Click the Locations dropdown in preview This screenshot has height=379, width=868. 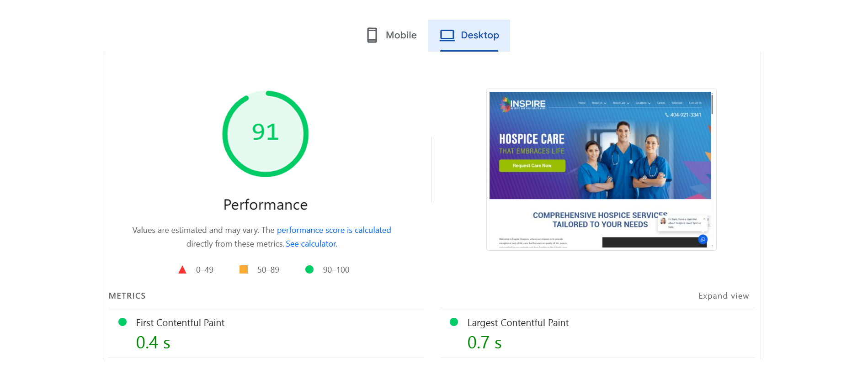tap(643, 103)
